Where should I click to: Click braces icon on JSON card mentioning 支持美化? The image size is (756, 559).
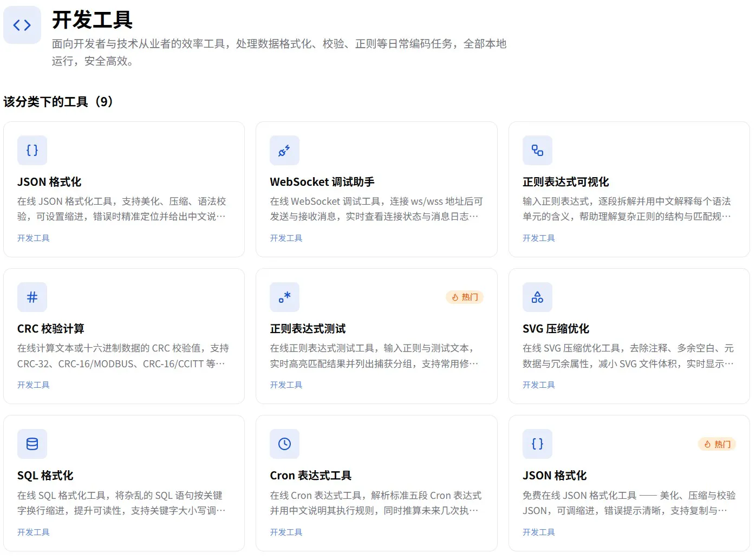pos(32,151)
